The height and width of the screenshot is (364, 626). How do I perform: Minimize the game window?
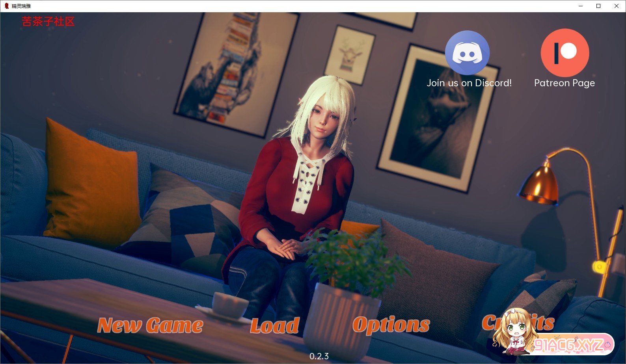click(x=581, y=6)
